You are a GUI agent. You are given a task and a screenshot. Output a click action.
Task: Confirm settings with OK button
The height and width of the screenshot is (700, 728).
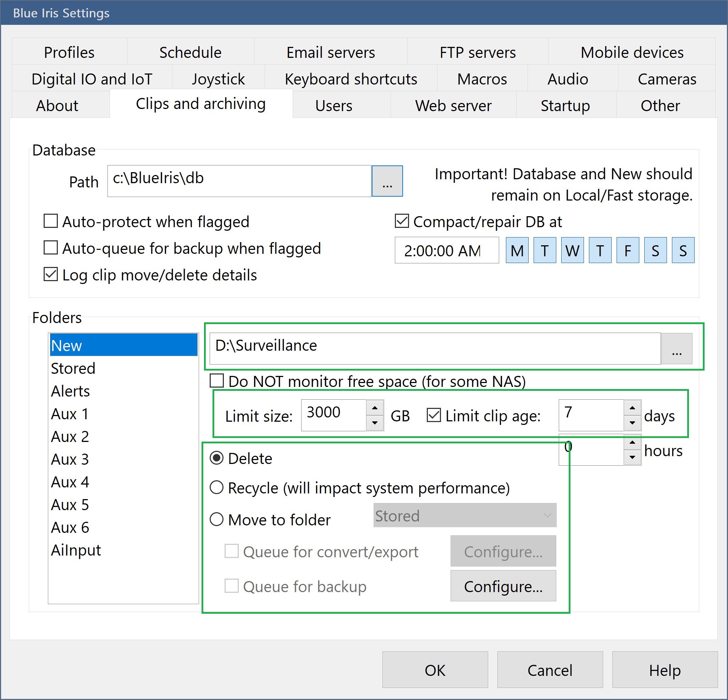tap(435, 670)
